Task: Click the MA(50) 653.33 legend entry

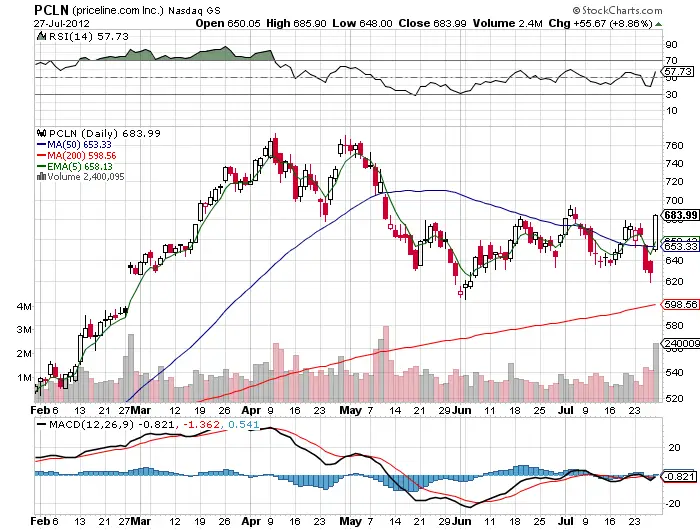Action: (x=79, y=145)
